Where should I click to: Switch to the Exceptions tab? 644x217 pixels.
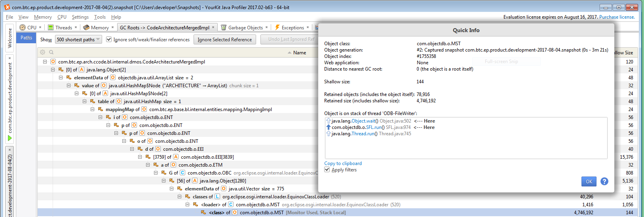coord(292,27)
